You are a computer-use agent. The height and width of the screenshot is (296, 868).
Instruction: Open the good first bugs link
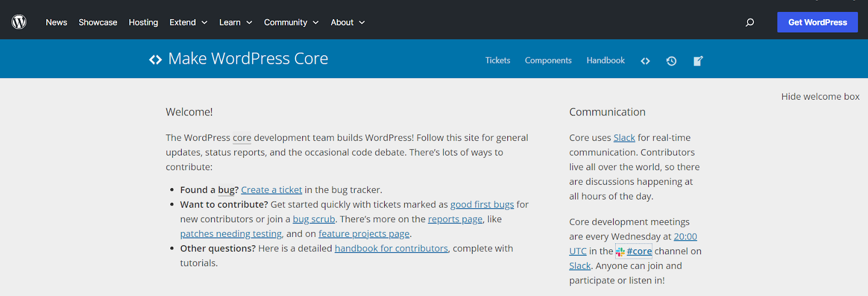coord(482,204)
